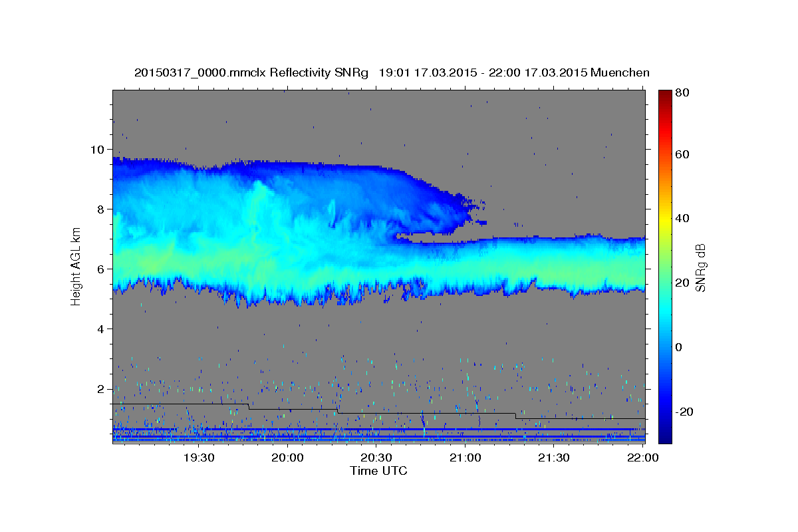Click the 19:30 time tick label
This screenshot has height=532, width=798.
pyautogui.click(x=198, y=458)
